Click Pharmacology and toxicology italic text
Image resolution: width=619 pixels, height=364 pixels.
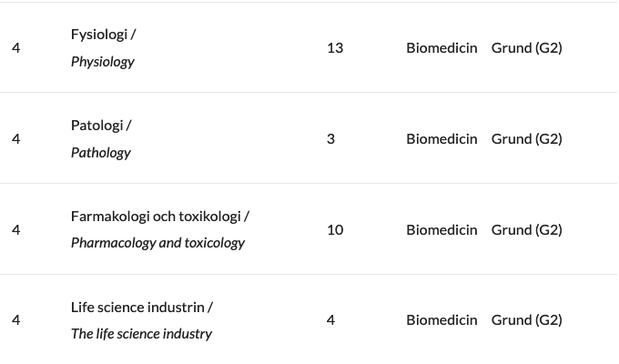157,243
